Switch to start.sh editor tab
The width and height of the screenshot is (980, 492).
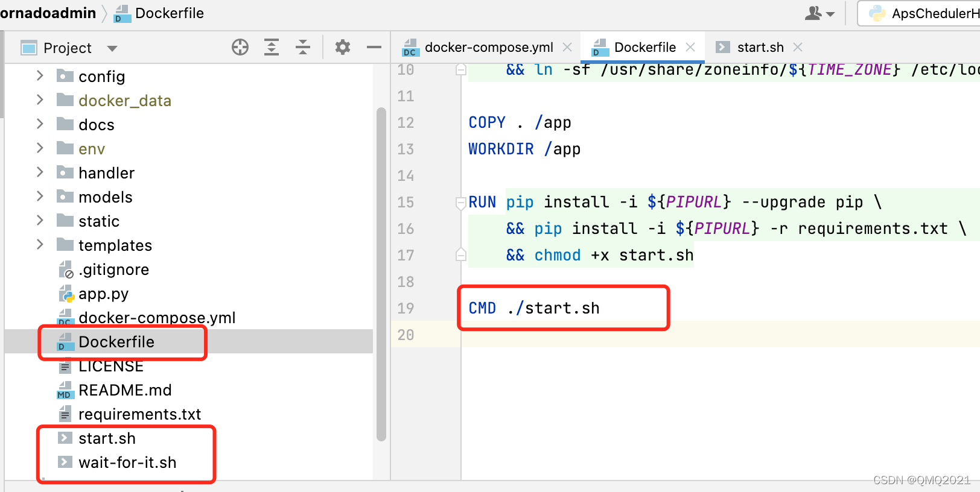click(759, 47)
